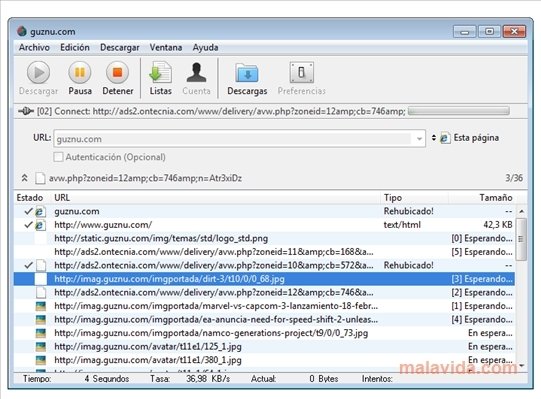This screenshot has height=399, width=541.
Task: Click the image icon for marvel-vs-capcom-3 row
Action: click(41, 306)
